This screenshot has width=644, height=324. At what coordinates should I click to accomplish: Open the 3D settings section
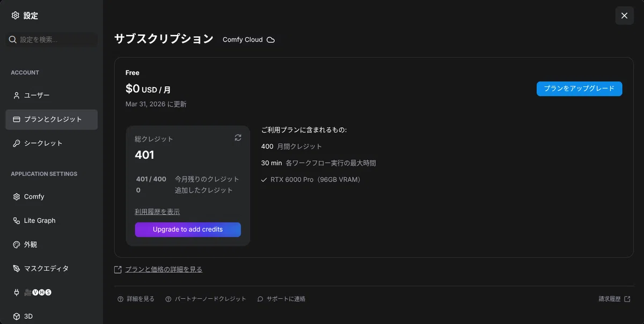(52, 316)
